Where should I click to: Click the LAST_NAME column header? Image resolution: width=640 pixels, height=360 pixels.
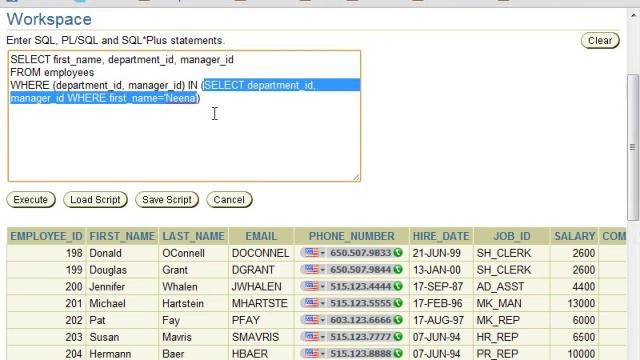point(193,236)
